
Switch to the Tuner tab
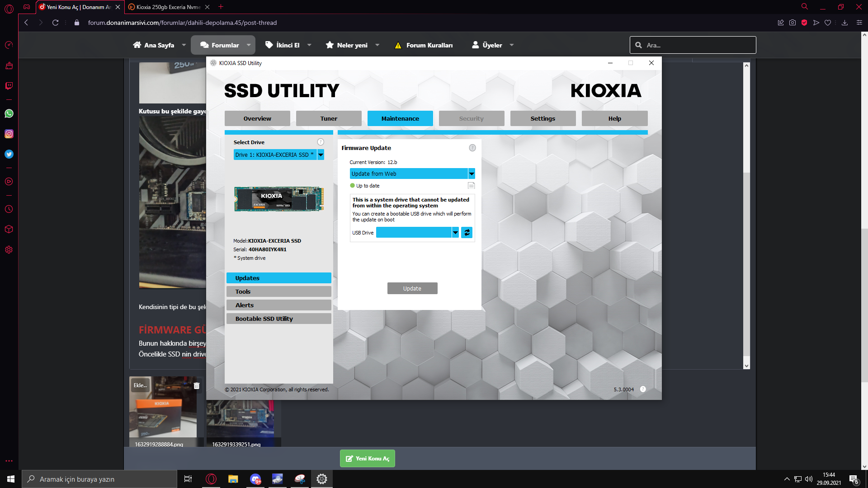[x=329, y=118]
